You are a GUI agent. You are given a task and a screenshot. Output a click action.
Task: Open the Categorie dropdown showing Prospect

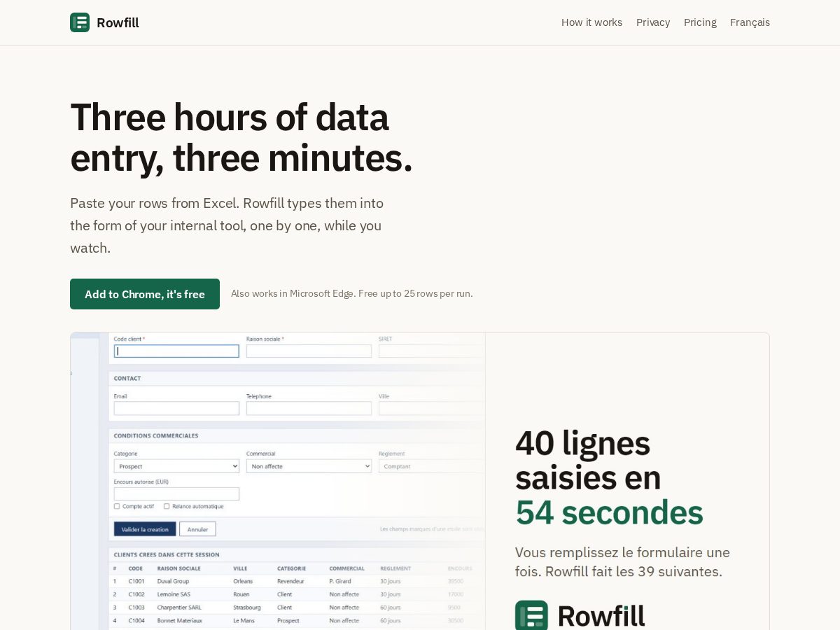pyautogui.click(x=176, y=466)
